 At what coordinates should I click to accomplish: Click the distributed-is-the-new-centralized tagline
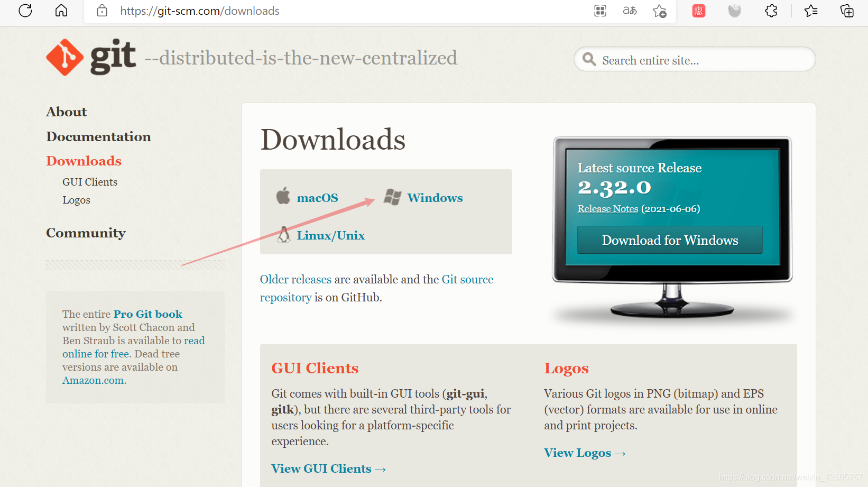click(x=301, y=58)
